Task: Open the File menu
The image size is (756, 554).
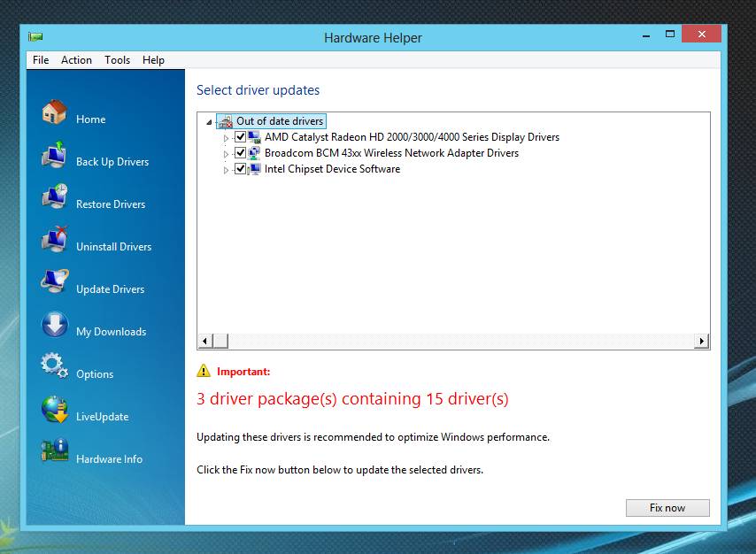Action: pos(41,60)
